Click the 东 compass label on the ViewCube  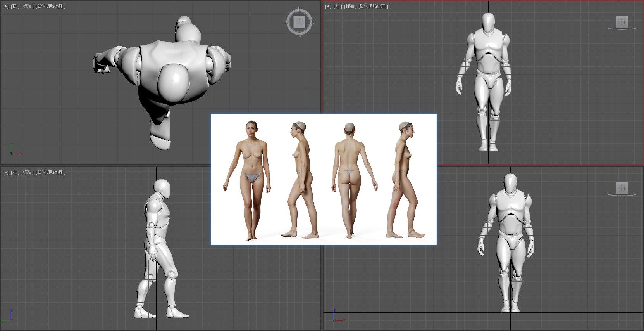pyautogui.click(x=312, y=22)
